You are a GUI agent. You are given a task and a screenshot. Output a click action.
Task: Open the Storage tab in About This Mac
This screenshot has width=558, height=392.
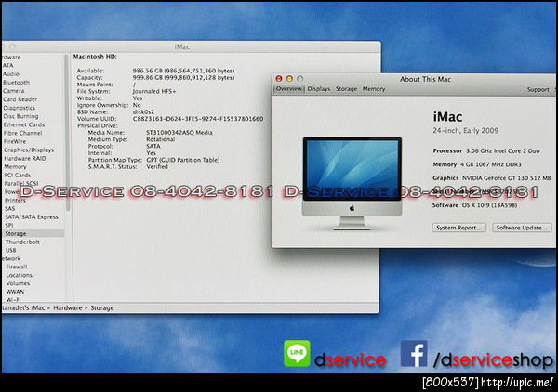click(x=346, y=89)
